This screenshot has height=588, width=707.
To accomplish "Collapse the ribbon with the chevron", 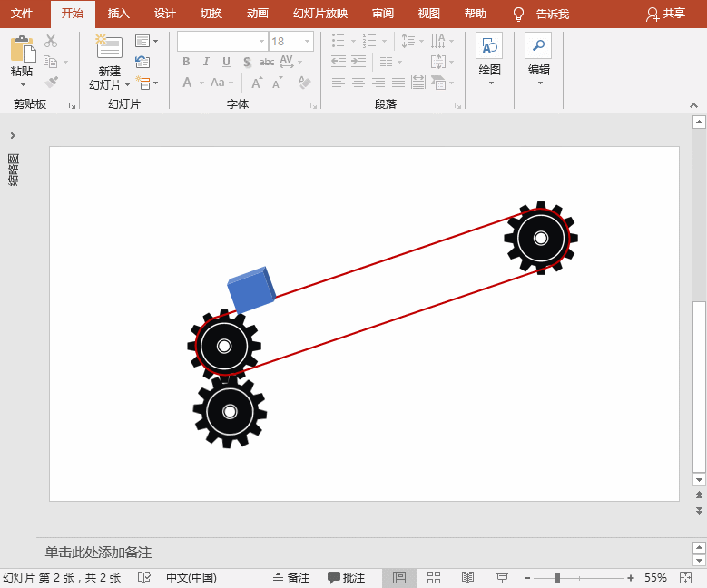I will tap(694, 105).
